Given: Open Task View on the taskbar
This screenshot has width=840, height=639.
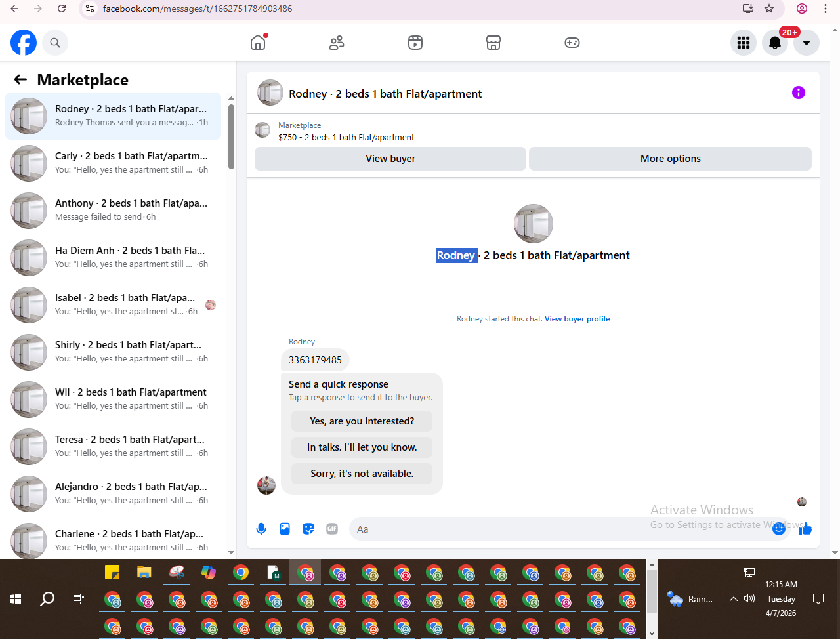Looking at the screenshot, I should coord(79,598).
